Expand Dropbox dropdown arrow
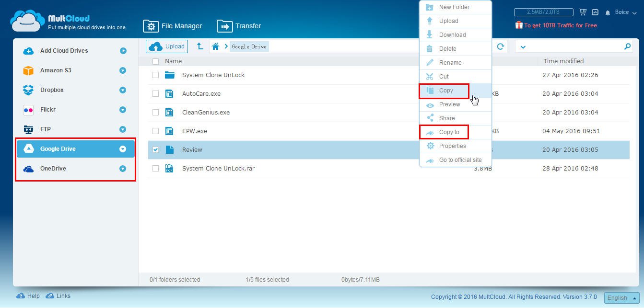This screenshot has width=644, height=308. coord(123,90)
